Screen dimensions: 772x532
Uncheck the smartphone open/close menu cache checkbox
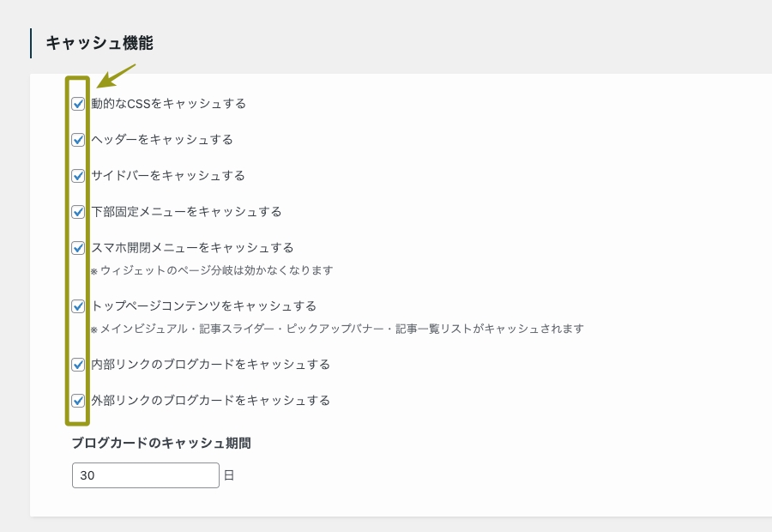[78, 247]
